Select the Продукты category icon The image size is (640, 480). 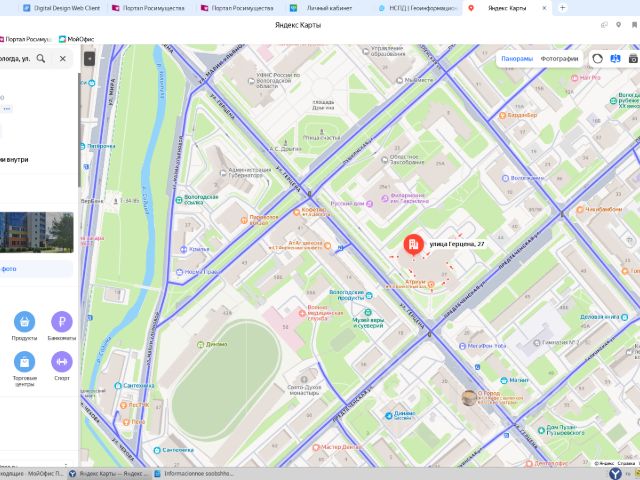(x=24, y=322)
